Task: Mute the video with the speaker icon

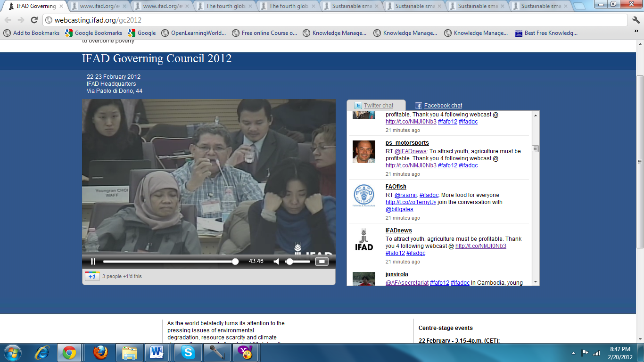Action: point(277,262)
